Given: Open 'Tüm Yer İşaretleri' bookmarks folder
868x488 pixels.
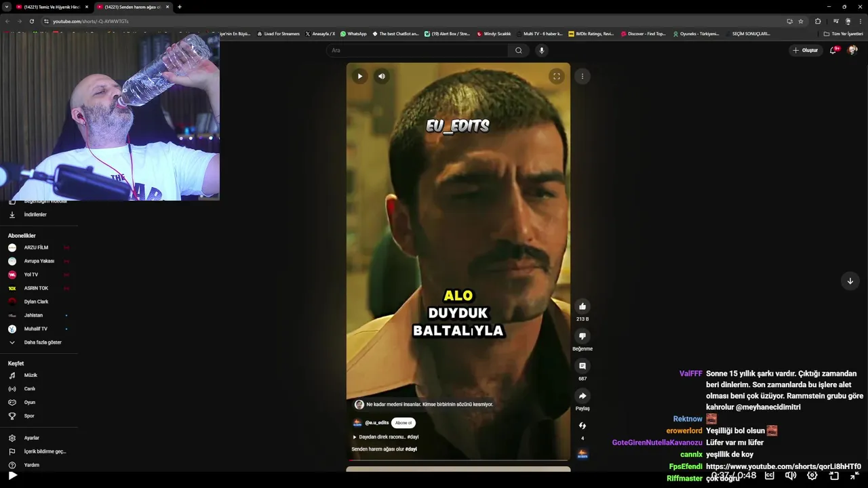Looking at the screenshot, I should (x=843, y=34).
